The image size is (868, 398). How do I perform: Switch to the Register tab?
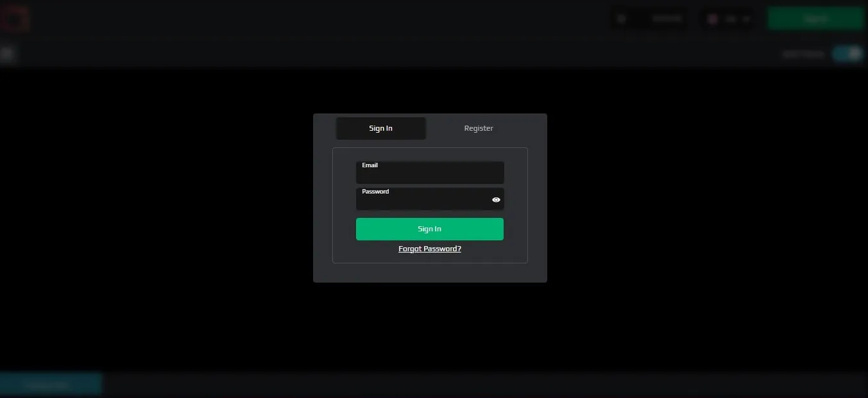pyautogui.click(x=479, y=128)
